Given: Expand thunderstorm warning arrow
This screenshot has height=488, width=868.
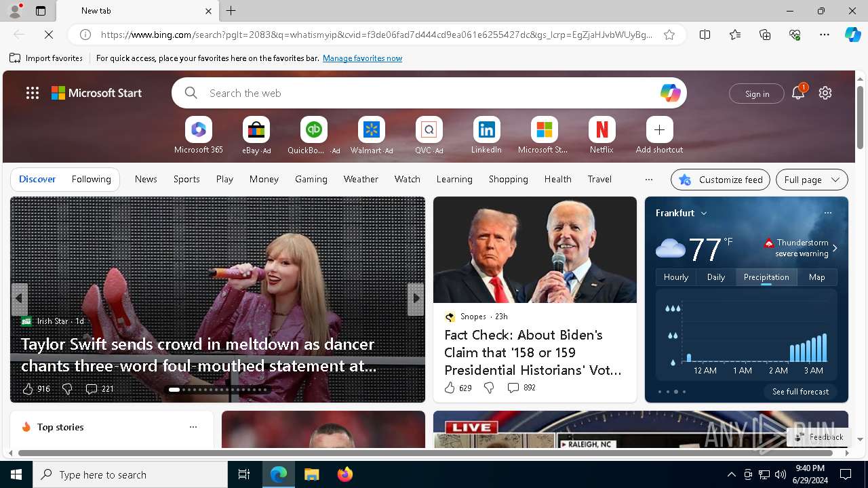Looking at the screenshot, I should tap(835, 248).
